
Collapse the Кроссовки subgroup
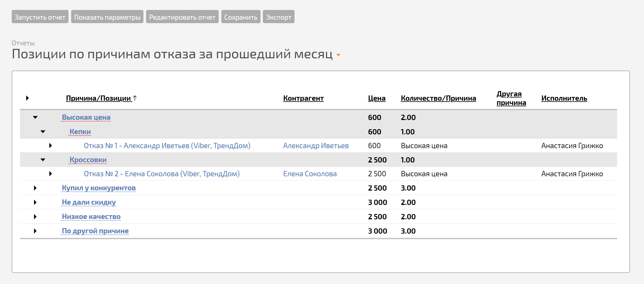tap(43, 160)
